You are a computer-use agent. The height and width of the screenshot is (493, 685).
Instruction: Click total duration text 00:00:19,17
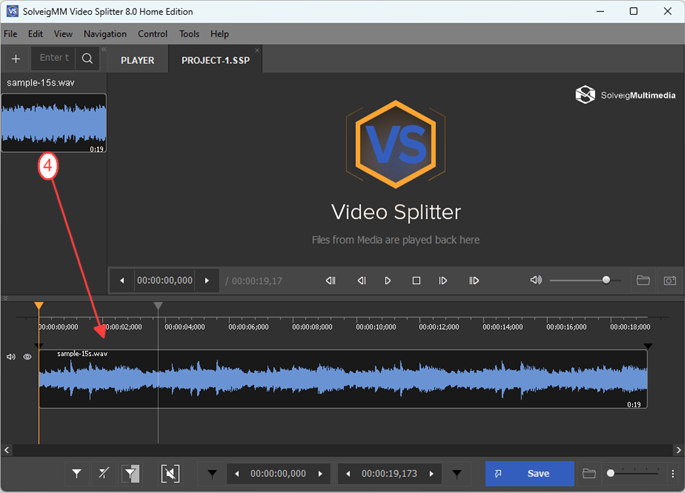(x=257, y=281)
